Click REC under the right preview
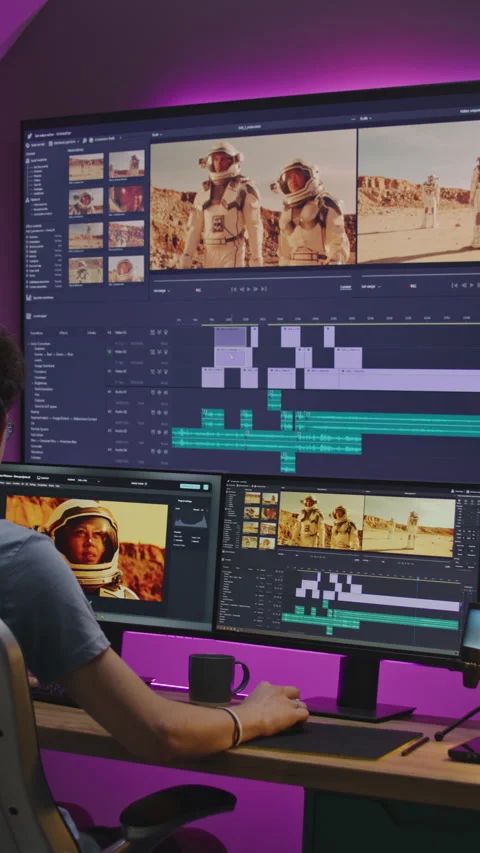 click(413, 286)
